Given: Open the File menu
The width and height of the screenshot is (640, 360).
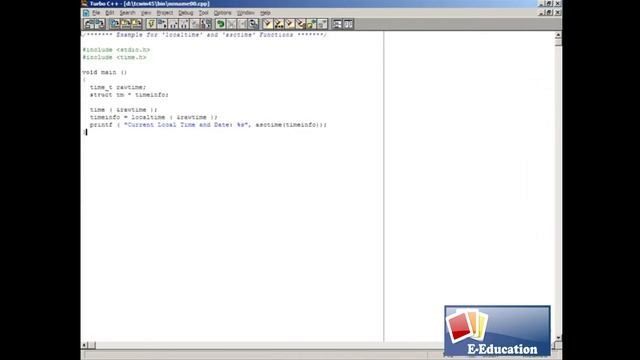Looking at the screenshot, I should pyautogui.click(x=96, y=13).
